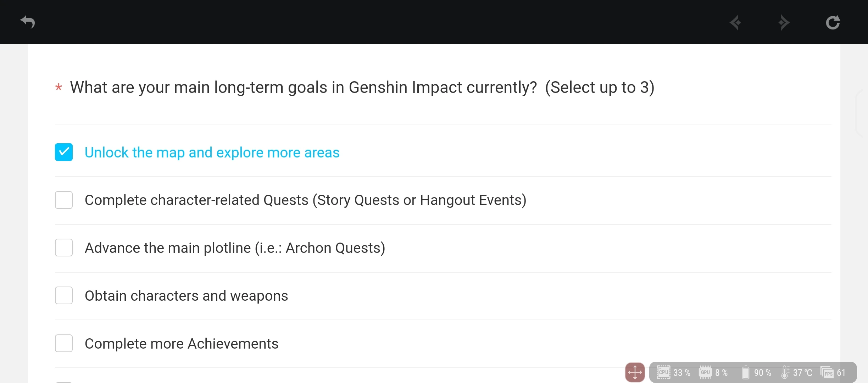Click the return arrow in the top-left corner
Image resolution: width=868 pixels, height=383 pixels.
point(28,22)
